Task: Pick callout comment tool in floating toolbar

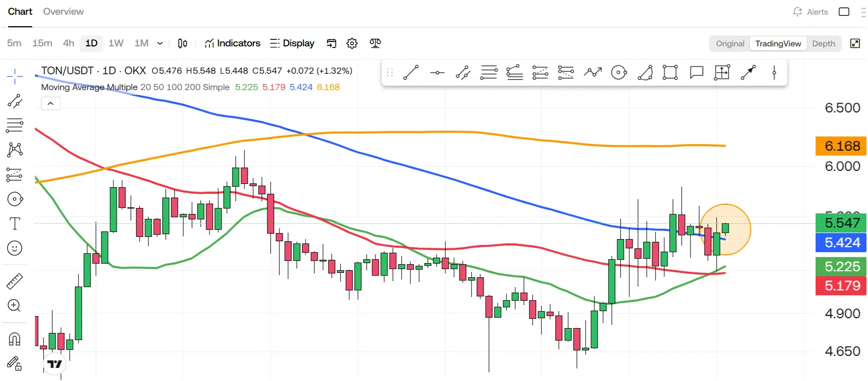Action: 697,73
